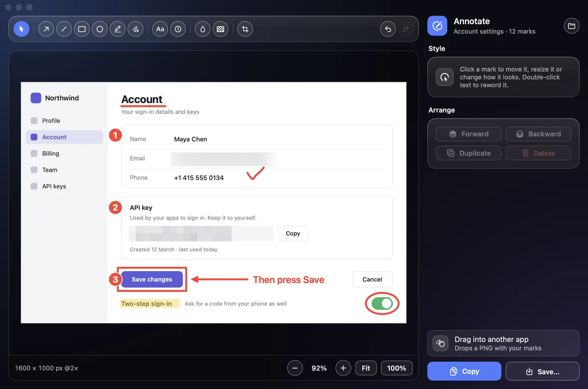Click the 92% zoom level readout
This screenshot has height=389, width=588.
click(x=319, y=368)
